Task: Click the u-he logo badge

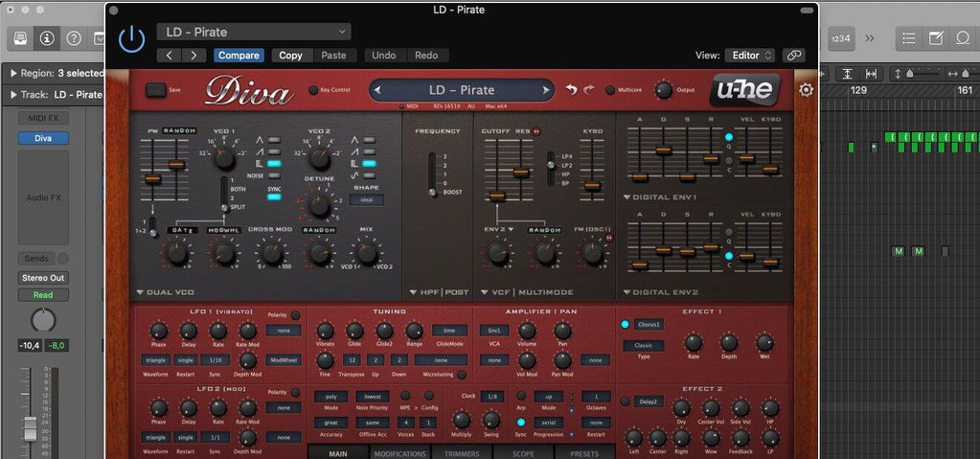Action: (744, 90)
